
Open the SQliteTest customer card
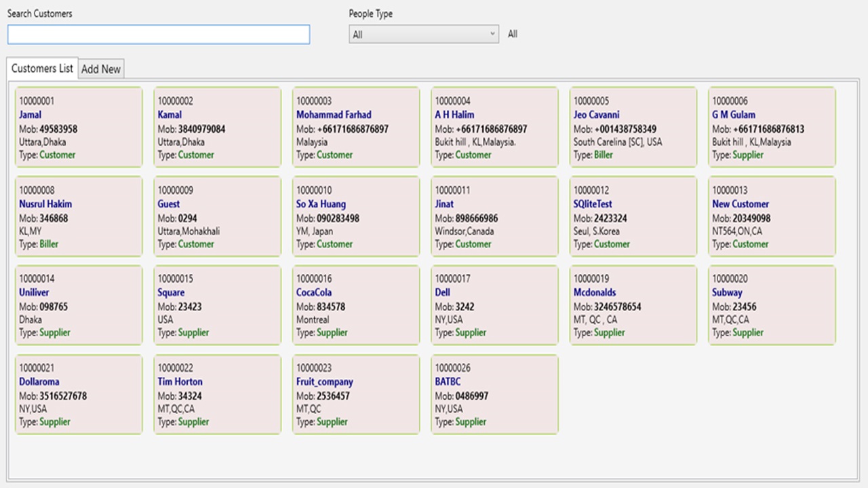(633, 216)
